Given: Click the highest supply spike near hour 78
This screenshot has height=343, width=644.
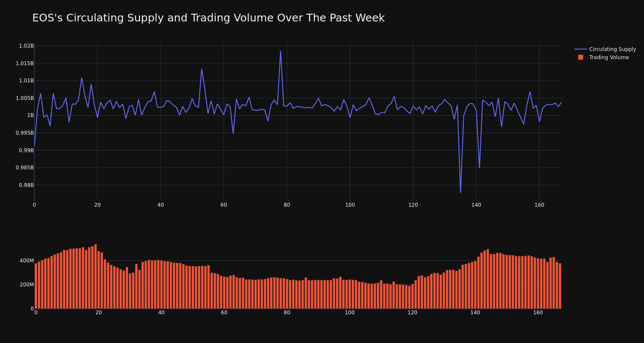Looking at the screenshot, I should (x=281, y=51).
